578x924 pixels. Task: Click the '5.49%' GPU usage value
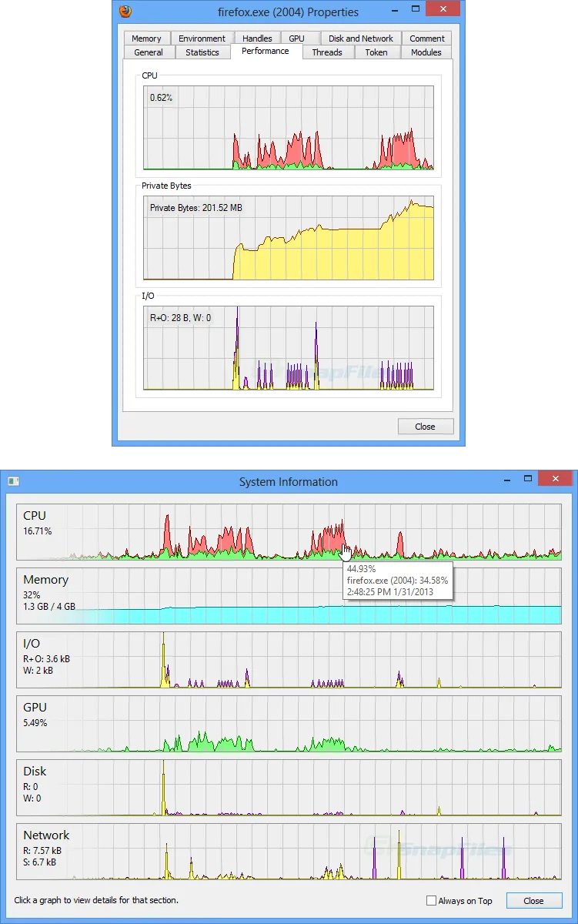click(35, 723)
